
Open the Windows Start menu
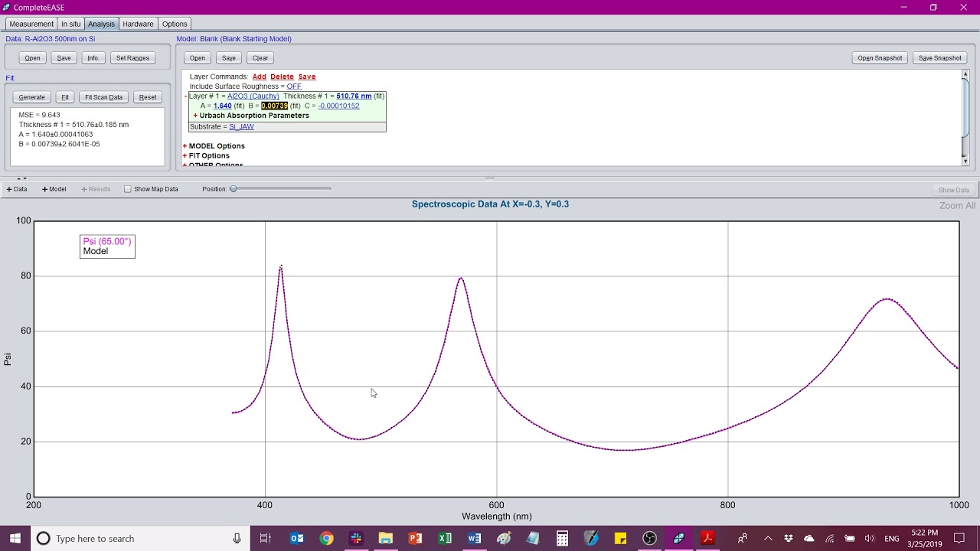pyautogui.click(x=15, y=539)
